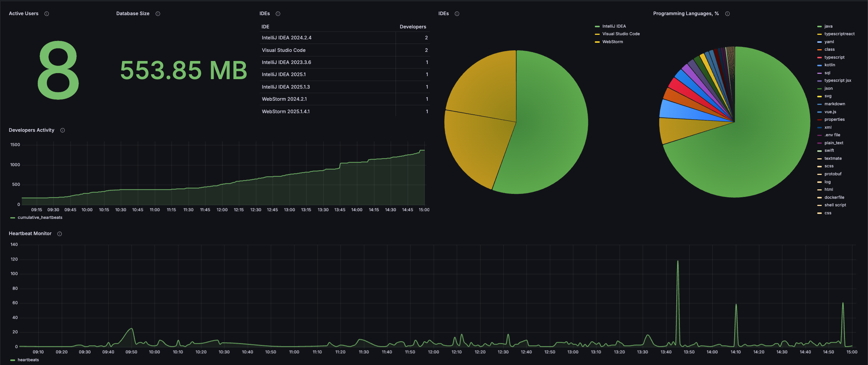Click the Developers Activity info icon
Screen dimensions: 868x365
pyautogui.click(x=63, y=130)
